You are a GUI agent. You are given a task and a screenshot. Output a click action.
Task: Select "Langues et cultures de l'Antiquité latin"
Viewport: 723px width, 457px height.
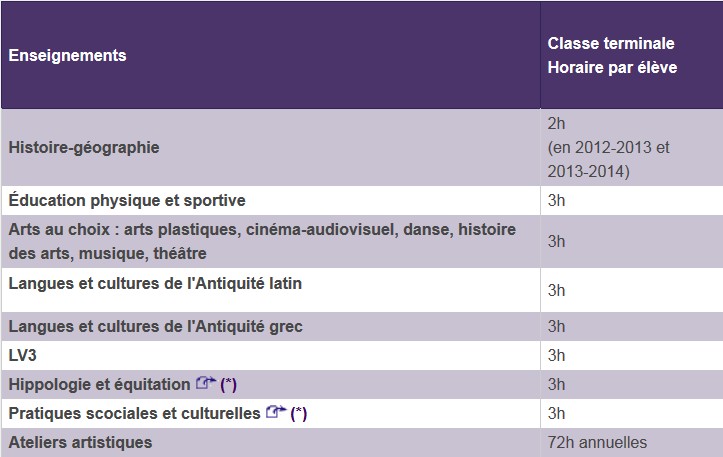click(x=155, y=284)
